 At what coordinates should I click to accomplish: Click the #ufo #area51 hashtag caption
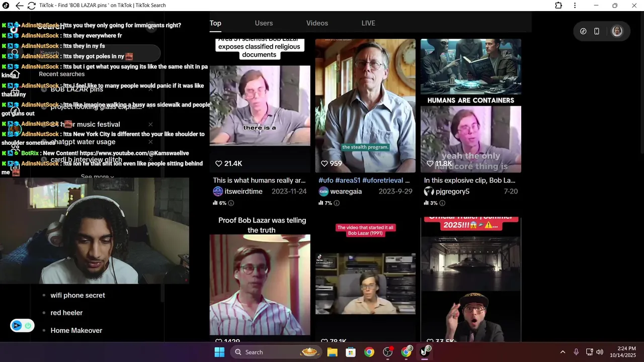pos(364,180)
